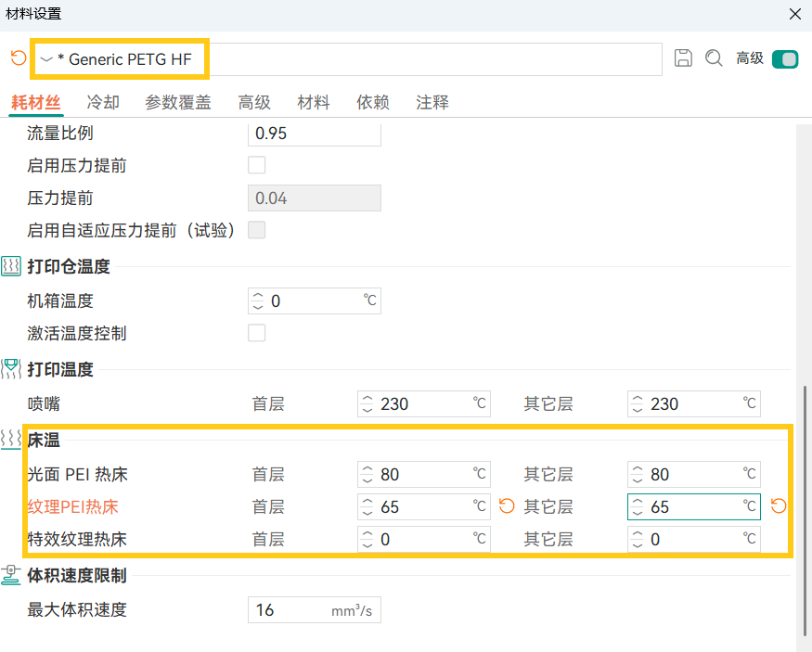812x652 pixels.
Task: Switch to the 耗材丝 tab
Action: 36,102
